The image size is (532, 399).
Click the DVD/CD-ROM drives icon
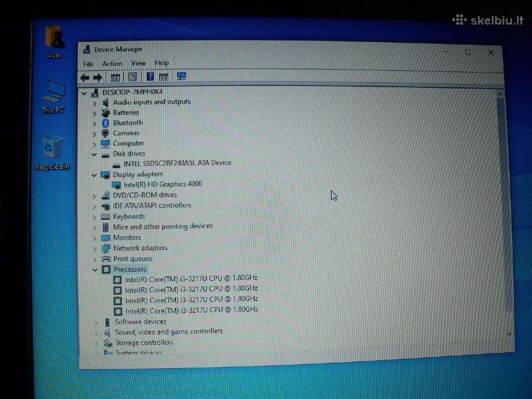coord(106,196)
